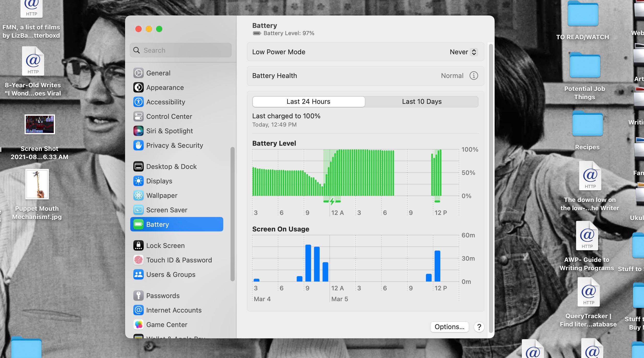
Task: Click the Control Center sidebar icon
Action: (138, 116)
